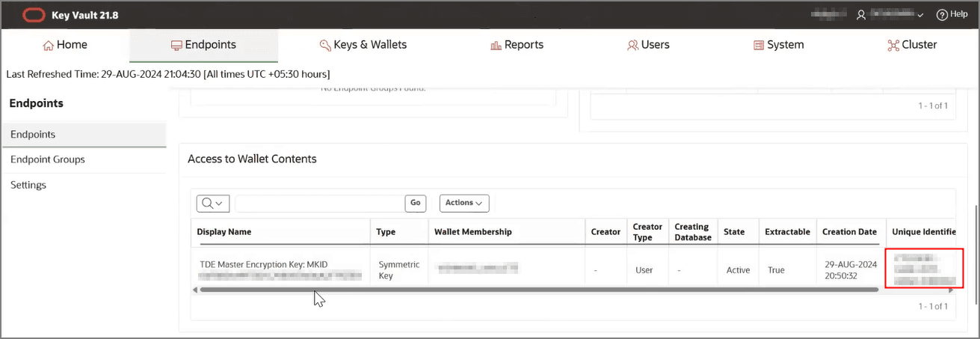
Task: Click the Creating Database column header
Action: point(693,232)
